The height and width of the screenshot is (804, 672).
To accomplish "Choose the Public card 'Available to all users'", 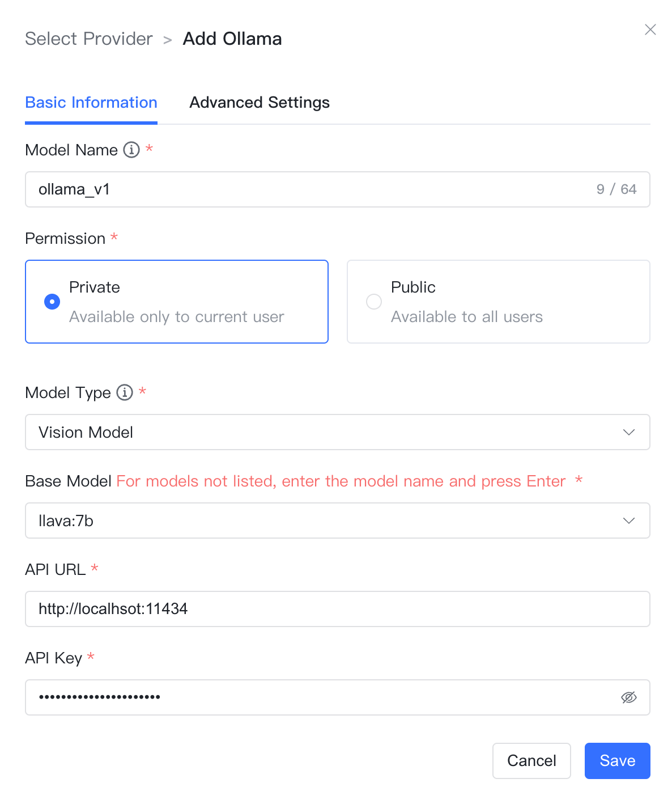I will point(499,302).
